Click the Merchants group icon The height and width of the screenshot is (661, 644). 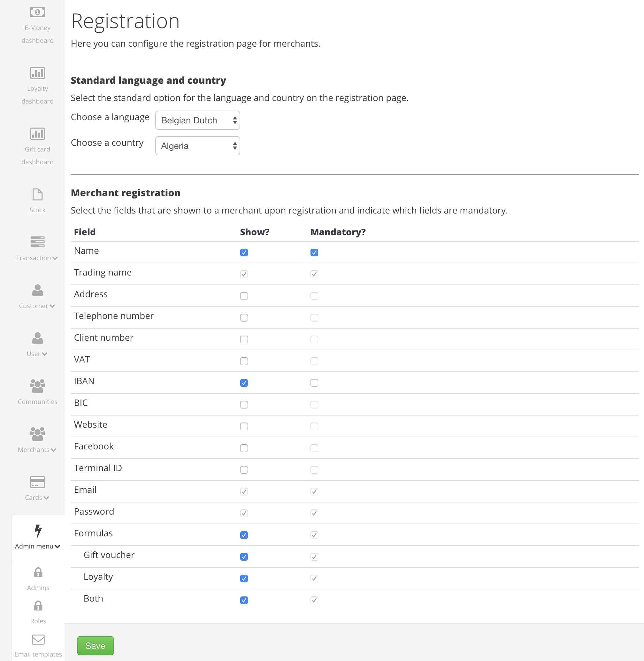[37, 434]
